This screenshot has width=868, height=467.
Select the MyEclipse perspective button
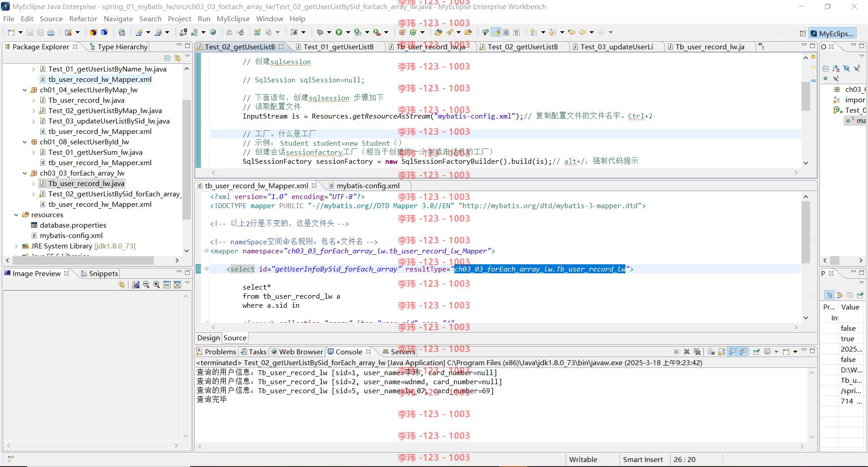(832, 33)
